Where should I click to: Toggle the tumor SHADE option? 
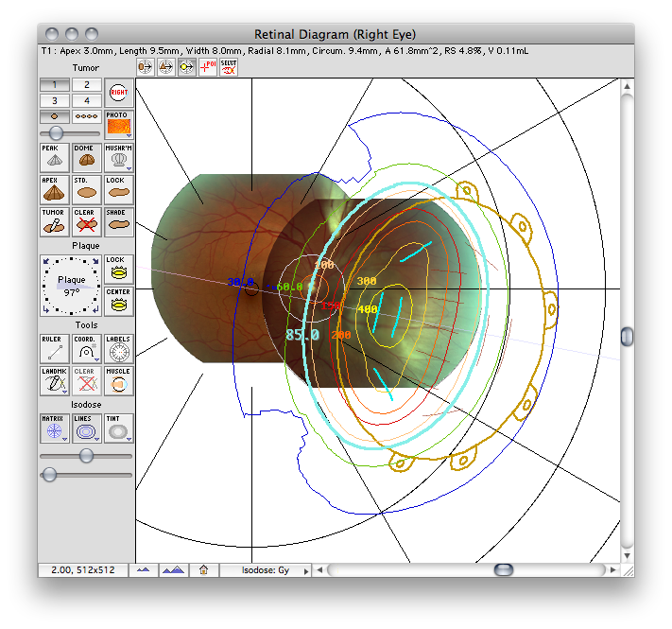[x=119, y=221]
